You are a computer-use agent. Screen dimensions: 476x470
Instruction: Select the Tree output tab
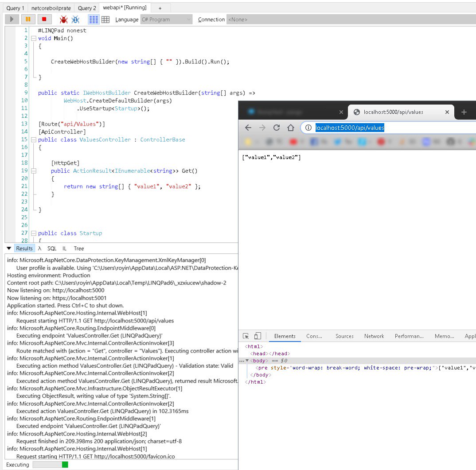point(79,248)
